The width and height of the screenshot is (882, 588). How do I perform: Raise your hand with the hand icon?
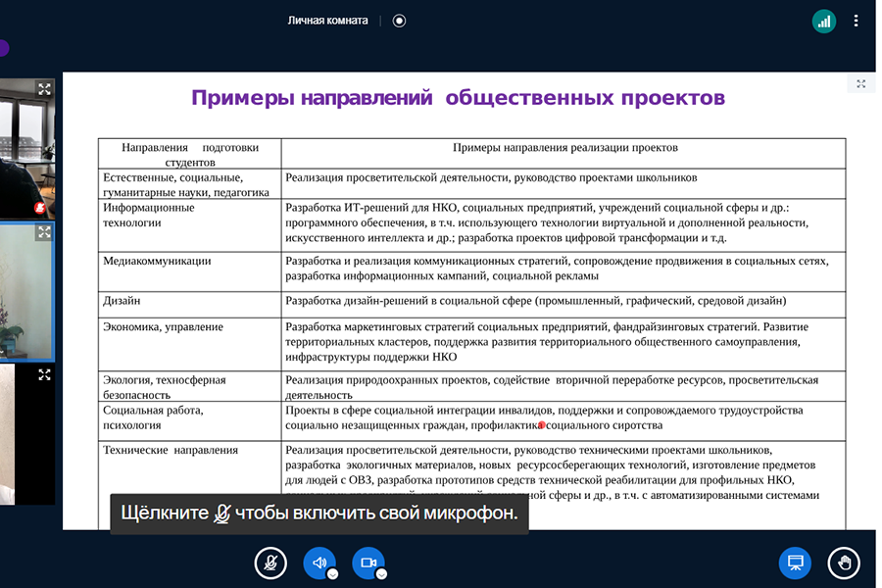(844, 563)
